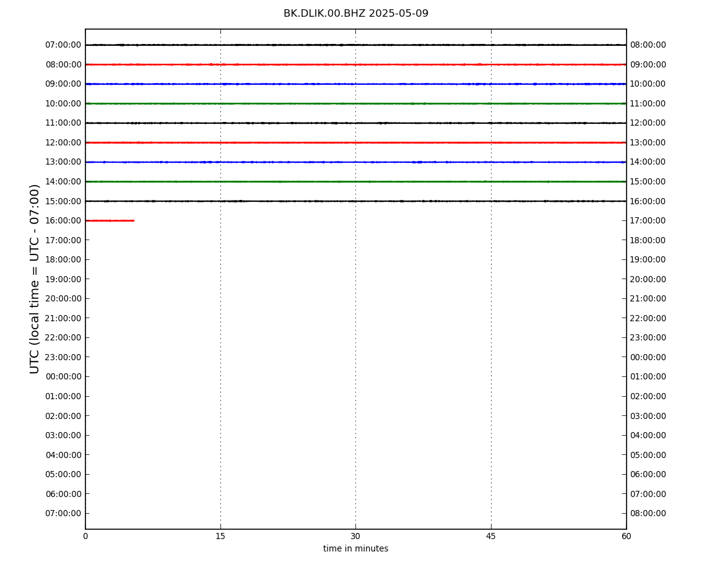The image size is (712, 588).
Task: Select the left-axis time label 19:00:00
Action: point(63,279)
